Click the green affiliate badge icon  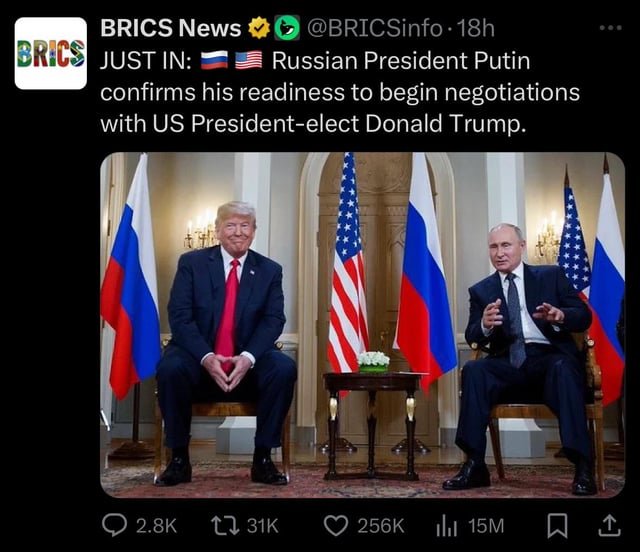[x=287, y=28]
